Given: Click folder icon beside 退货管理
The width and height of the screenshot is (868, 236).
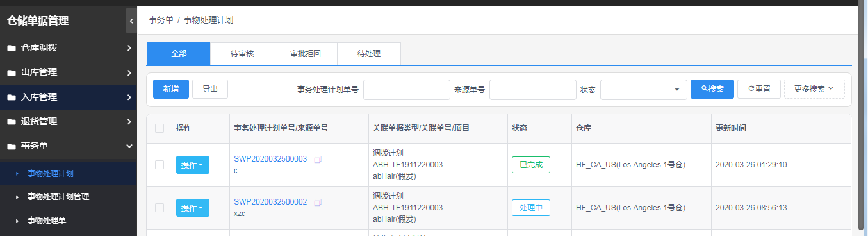Looking at the screenshot, I should click(11, 122).
